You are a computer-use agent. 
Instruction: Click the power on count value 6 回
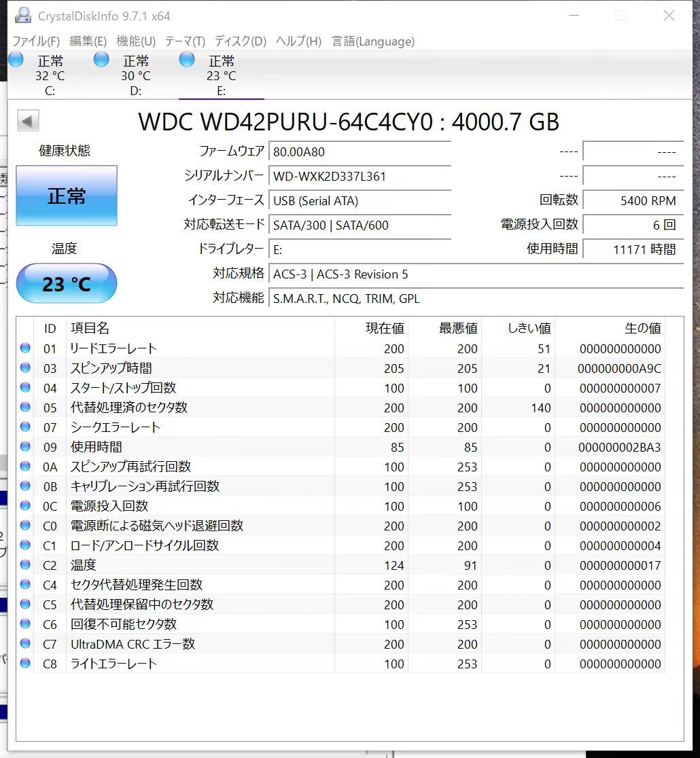633,225
